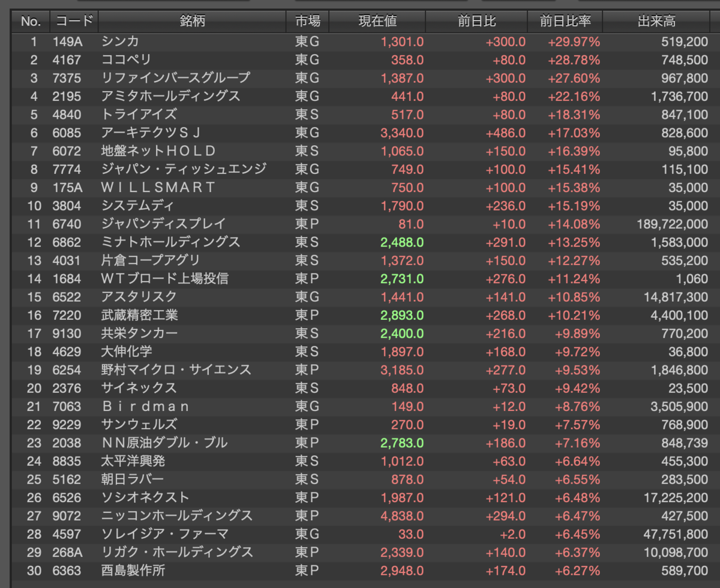Select アスタリスク stock name
Image resolution: width=720 pixels, height=588 pixels.
[139, 296]
